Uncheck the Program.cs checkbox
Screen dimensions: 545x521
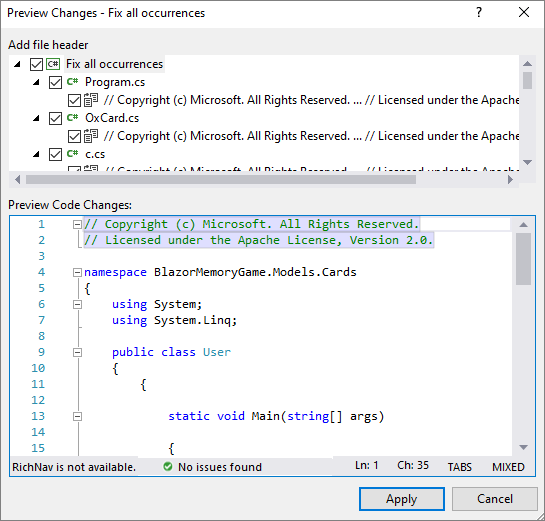pyautogui.click(x=55, y=82)
